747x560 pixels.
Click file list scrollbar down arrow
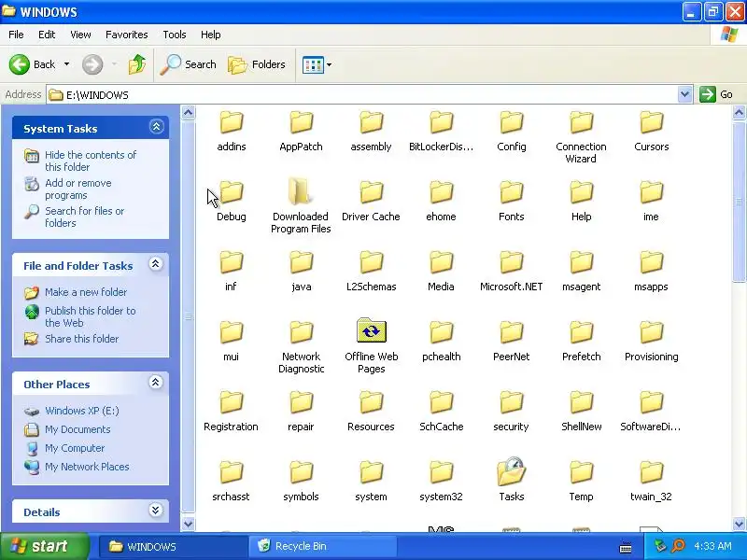(739, 524)
